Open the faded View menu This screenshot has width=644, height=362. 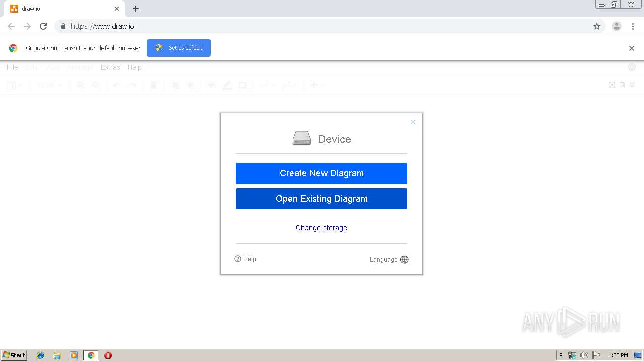click(53, 67)
